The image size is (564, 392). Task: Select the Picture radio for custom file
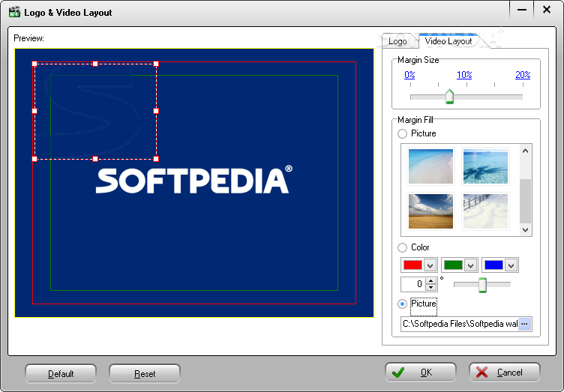coord(403,304)
